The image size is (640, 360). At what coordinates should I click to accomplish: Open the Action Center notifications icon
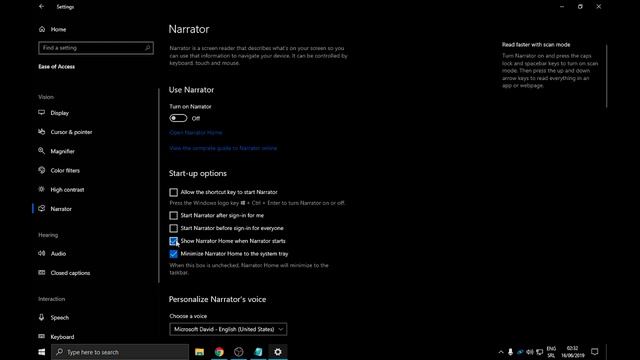(x=595, y=352)
